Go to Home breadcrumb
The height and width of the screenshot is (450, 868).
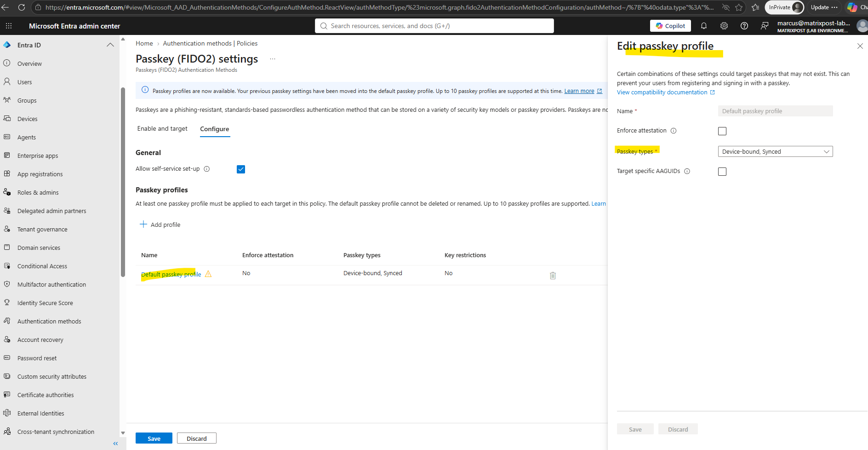click(x=144, y=43)
